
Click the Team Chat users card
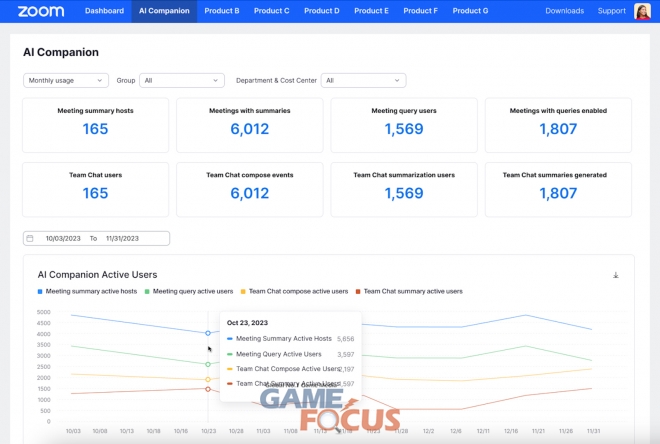(x=96, y=189)
